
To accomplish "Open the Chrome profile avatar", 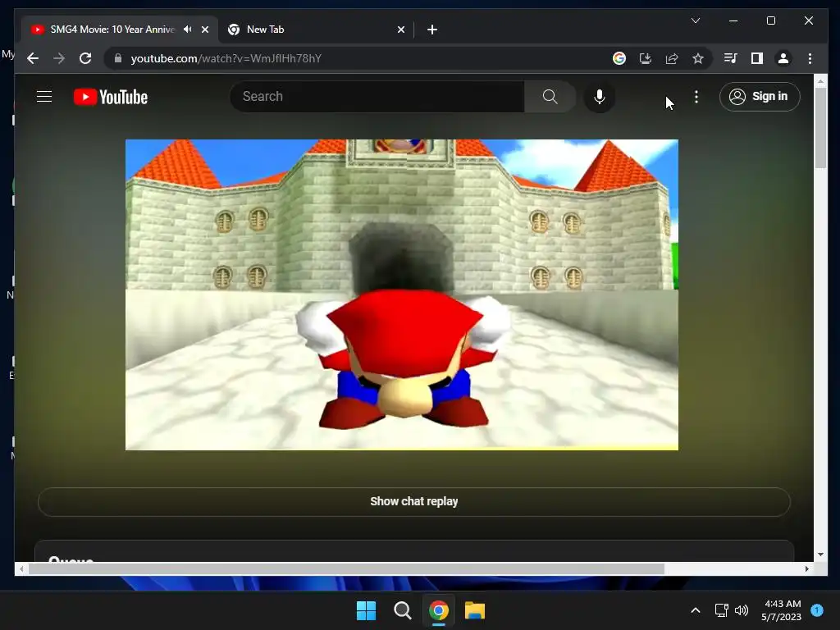I will click(x=783, y=58).
